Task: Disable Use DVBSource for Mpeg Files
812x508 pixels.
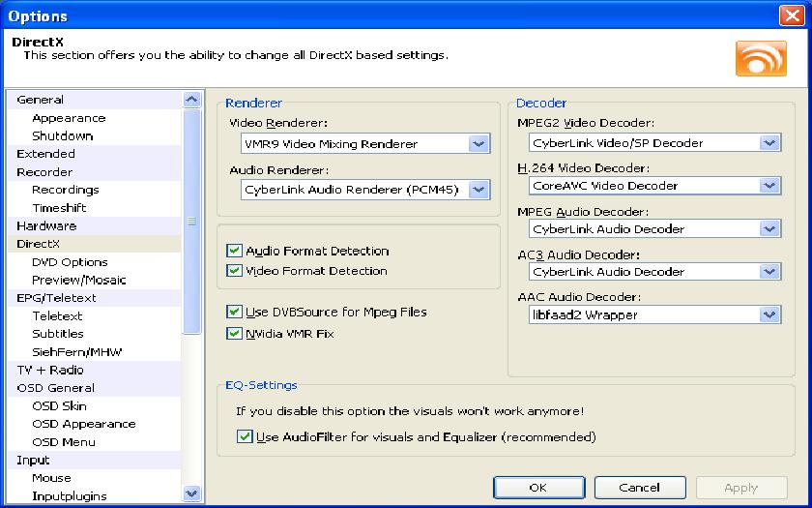Action: (x=234, y=312)
